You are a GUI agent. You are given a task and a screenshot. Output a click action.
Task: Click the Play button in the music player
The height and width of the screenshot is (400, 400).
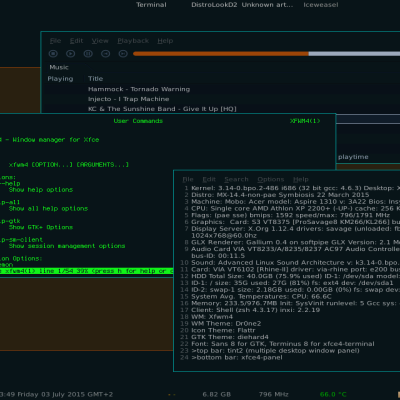click(70, 53)
